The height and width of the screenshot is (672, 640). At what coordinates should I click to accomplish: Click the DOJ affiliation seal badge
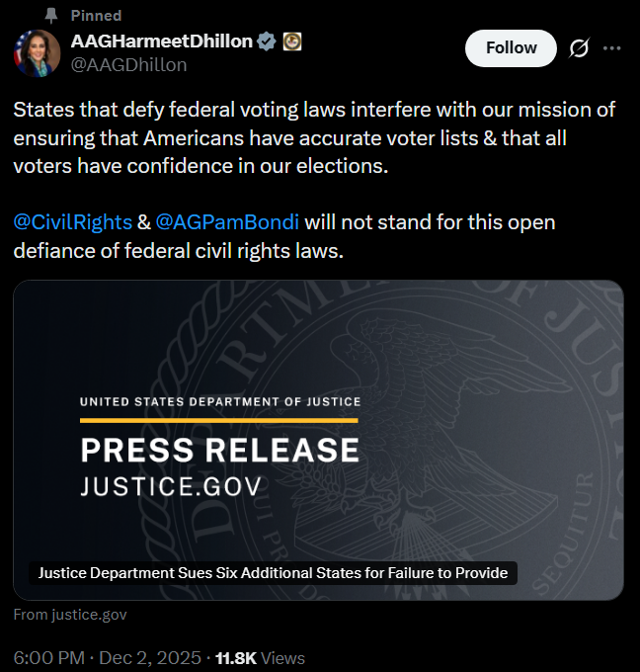(x=292, y=42)
